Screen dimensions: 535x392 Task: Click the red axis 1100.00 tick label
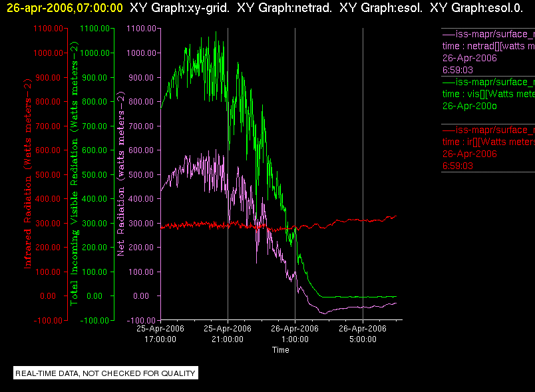click(x=48, y=29)
